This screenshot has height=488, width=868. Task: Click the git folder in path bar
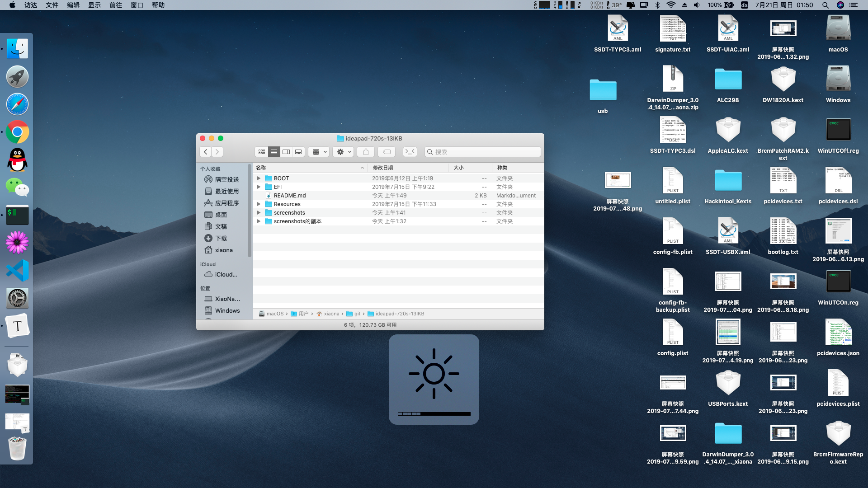(x=357, y=314)
